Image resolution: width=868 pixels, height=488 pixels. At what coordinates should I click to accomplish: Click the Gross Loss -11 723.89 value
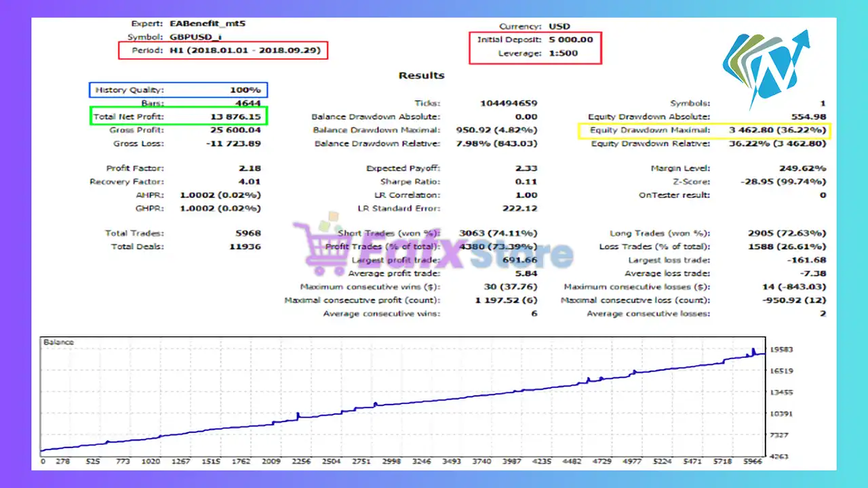click(x=235, y=144)
